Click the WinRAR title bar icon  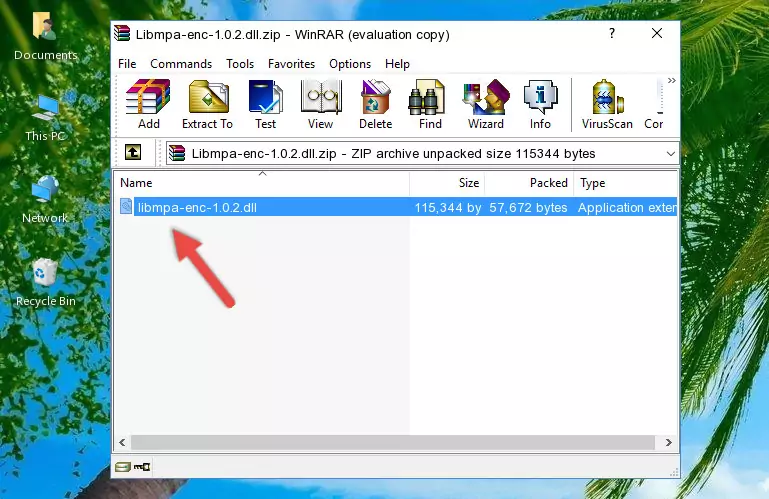(122, 33)
